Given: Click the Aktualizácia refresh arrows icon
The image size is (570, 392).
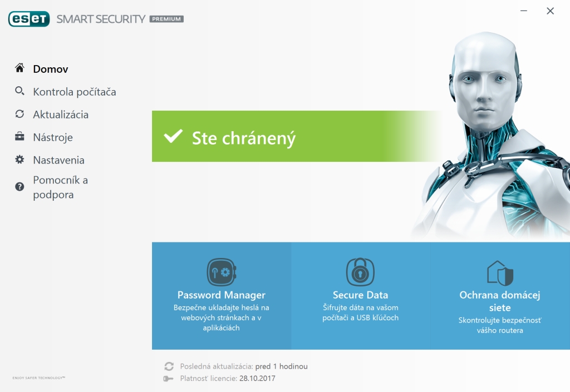Looking at the screenshot, I should (19, 114).
